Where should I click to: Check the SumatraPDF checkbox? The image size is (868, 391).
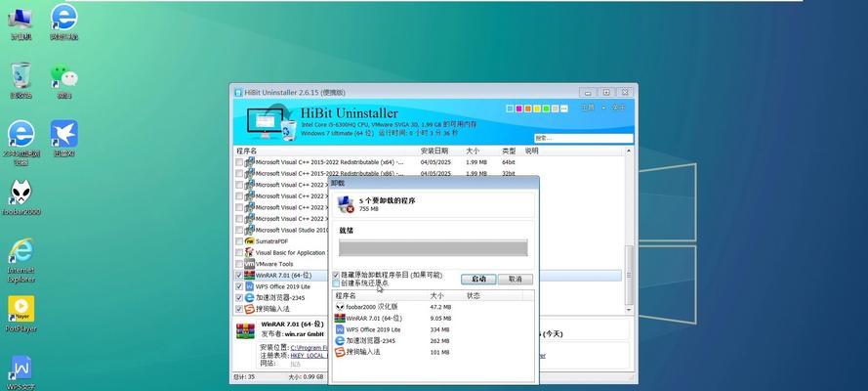pos(238,241)
